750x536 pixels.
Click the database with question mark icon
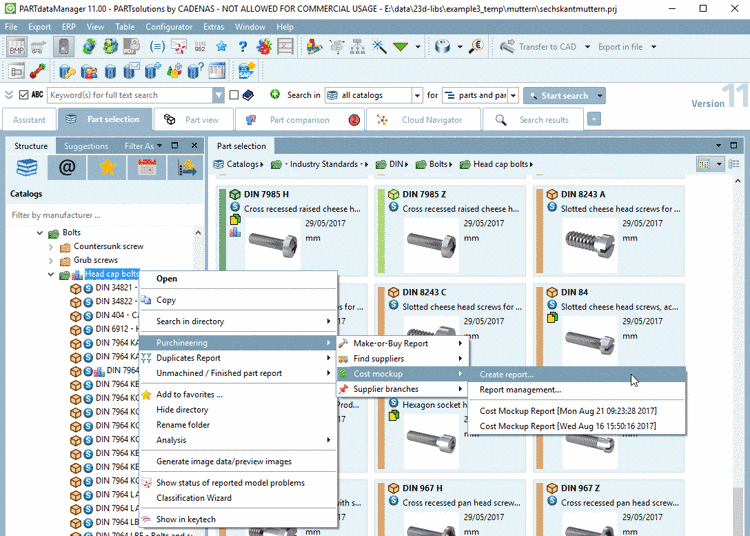pyautogui.click(x=196, y=71)
